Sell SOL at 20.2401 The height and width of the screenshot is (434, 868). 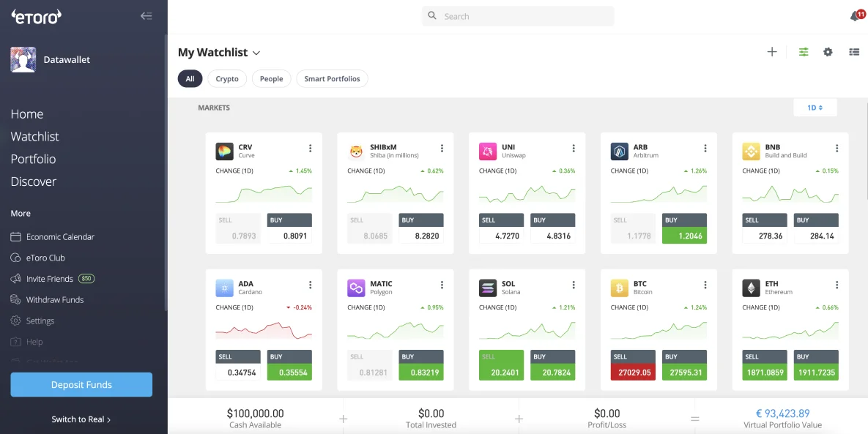[x=502, y=365]
